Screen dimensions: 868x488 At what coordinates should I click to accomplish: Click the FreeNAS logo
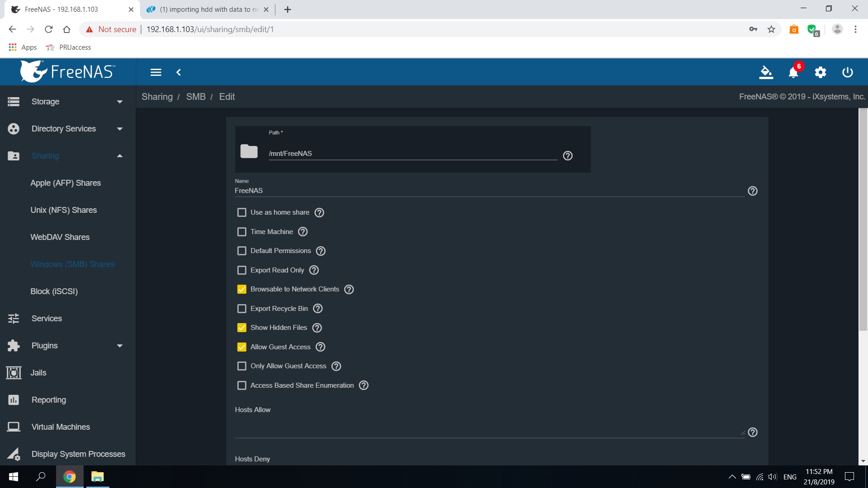pos(68,71)
